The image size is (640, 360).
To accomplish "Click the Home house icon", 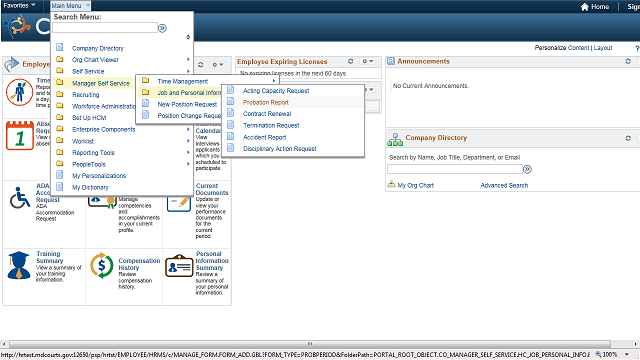I will click(x=584, y=7).
